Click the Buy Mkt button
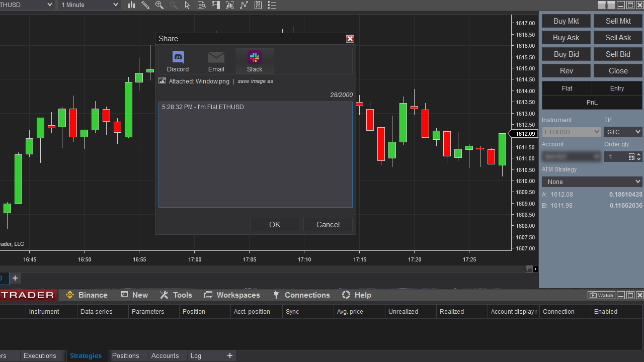 [566, 21]
